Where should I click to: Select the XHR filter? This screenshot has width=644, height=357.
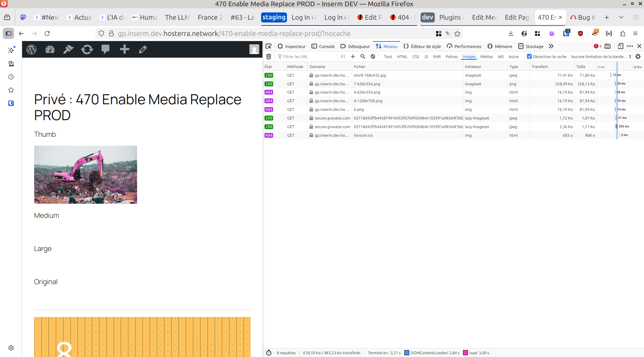pyautogui.click(x=437, y=57)
